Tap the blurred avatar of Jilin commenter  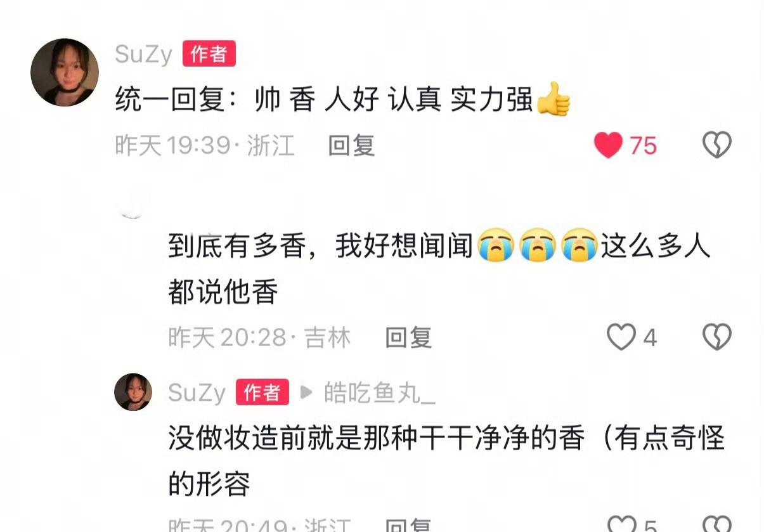tap(133, 203)
